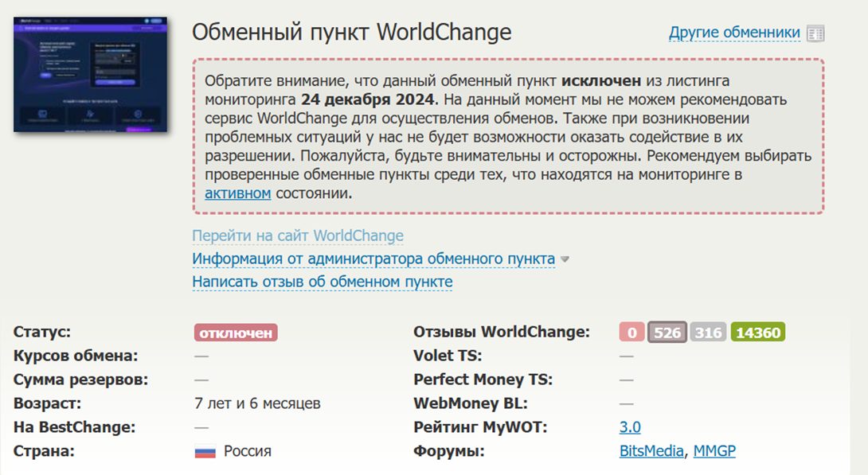Click the bold date '24 декабря 2024'
This screenshot has width=868, height=475.
(368, 100)
